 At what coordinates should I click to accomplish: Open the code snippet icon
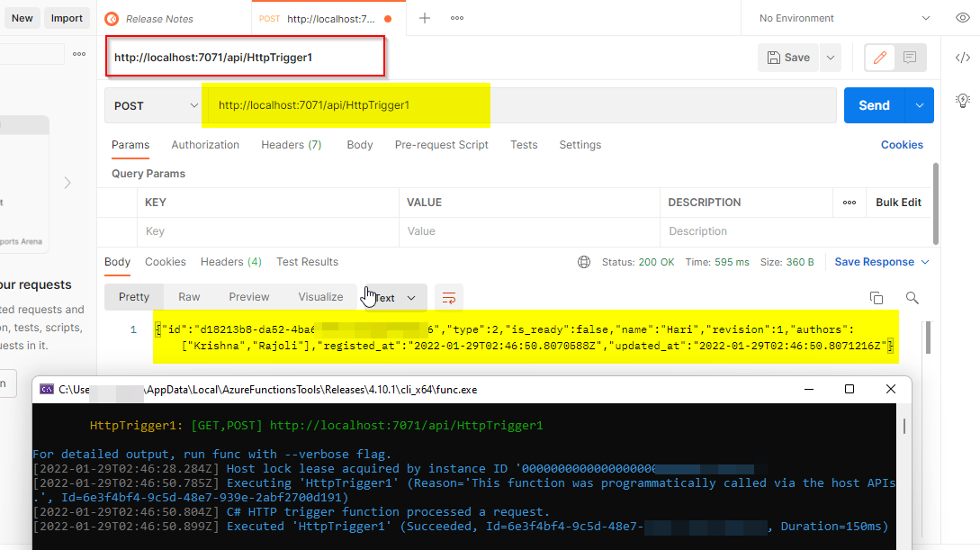click(x=963, y=58)
